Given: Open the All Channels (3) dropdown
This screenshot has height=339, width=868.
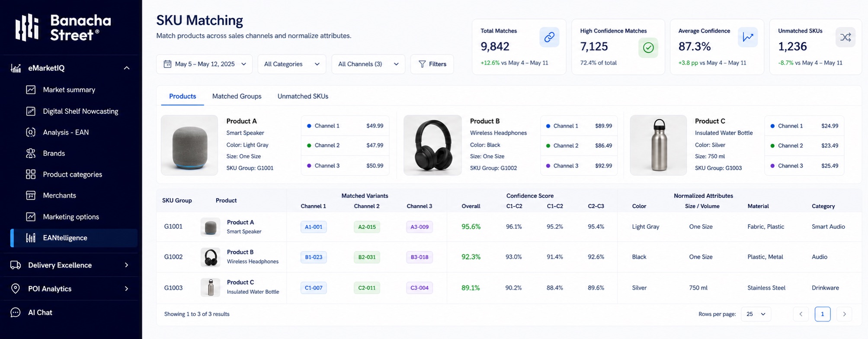Looking at the screenshot, I should pos(368,64).
